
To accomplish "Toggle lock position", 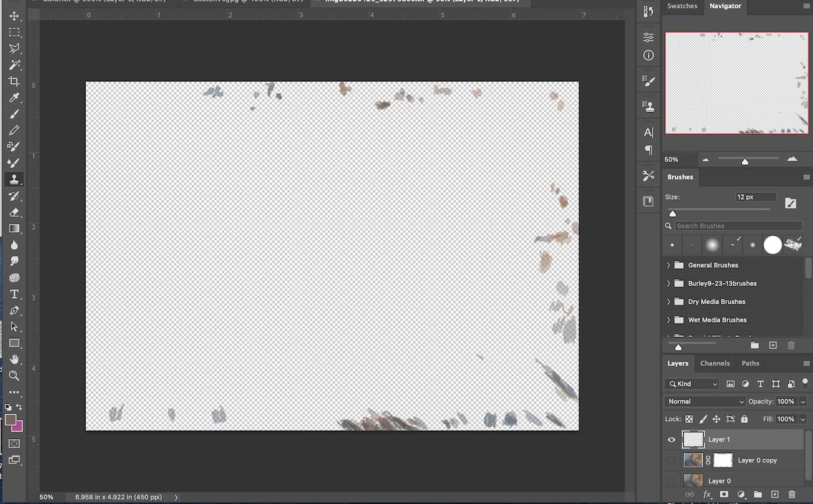I will click(x=717, y=419).
